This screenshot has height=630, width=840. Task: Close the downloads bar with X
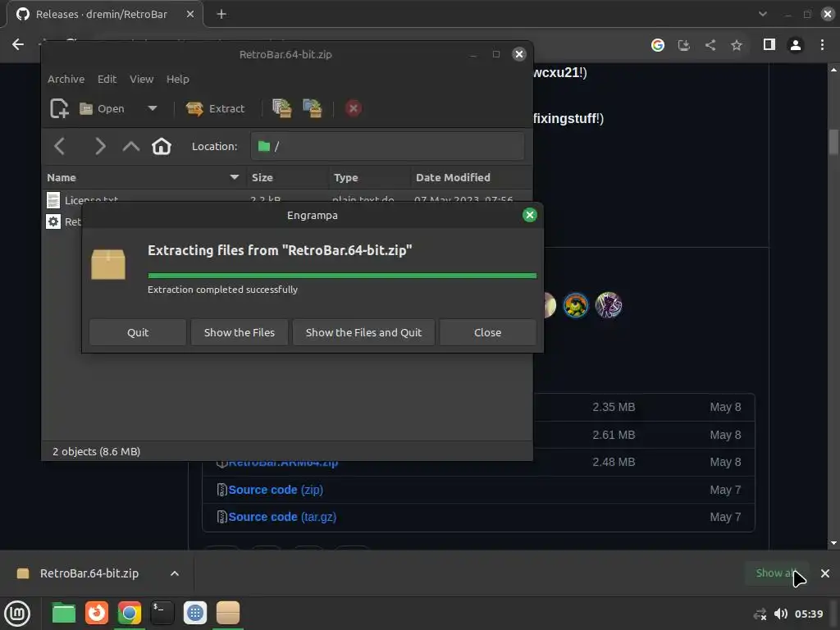[x=825, y=573]
